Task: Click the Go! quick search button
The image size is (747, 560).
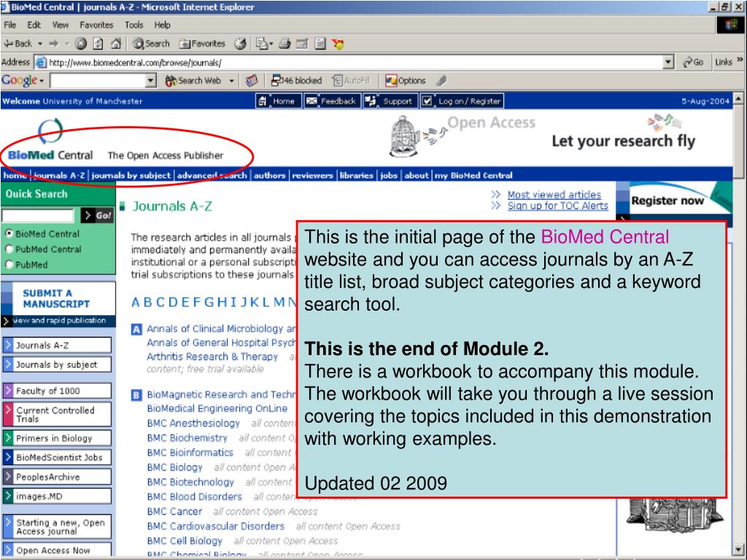Action: [x=98, y=215]
